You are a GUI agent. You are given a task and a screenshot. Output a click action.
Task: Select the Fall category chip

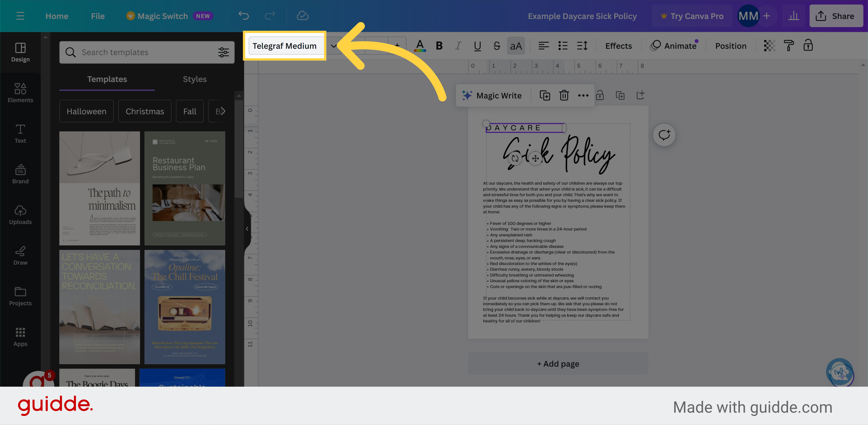click(190, 111)
